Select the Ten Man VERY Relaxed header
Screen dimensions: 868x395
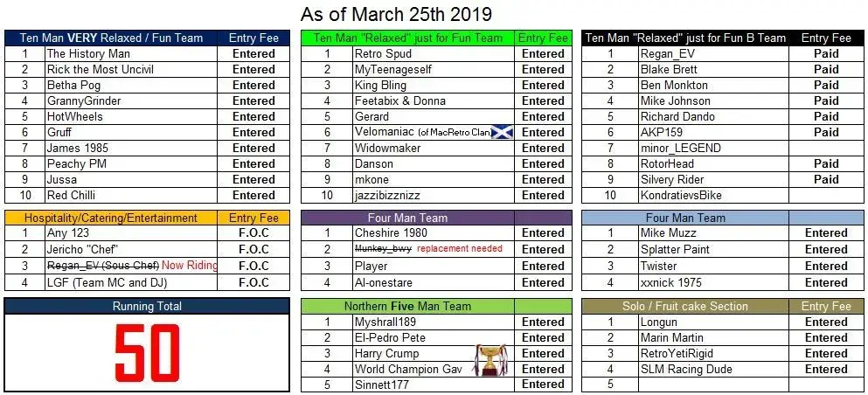111,38
